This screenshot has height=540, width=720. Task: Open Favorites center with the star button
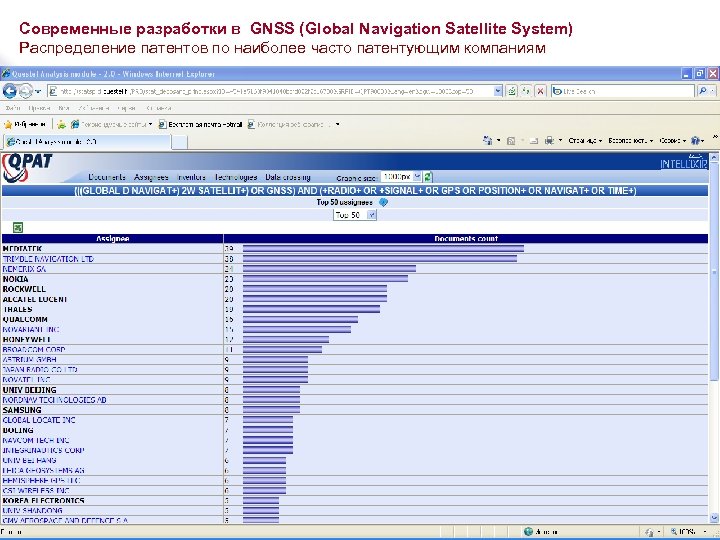pos(25,124)
